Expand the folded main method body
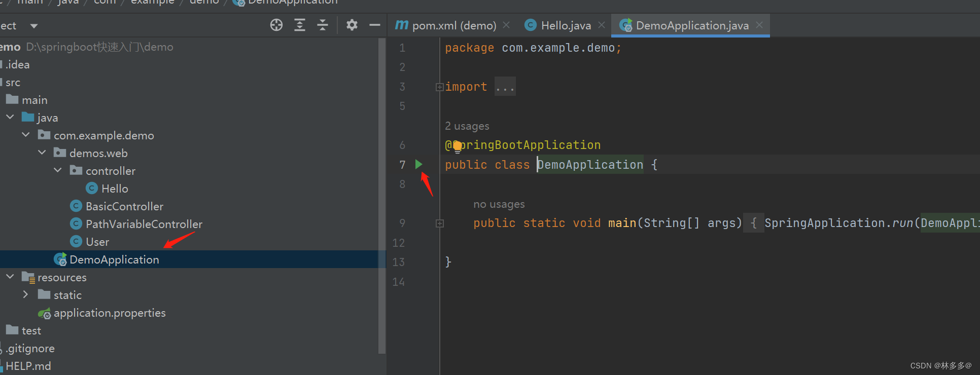Screen dimensions: 980x375 click(x=439, y=223)
